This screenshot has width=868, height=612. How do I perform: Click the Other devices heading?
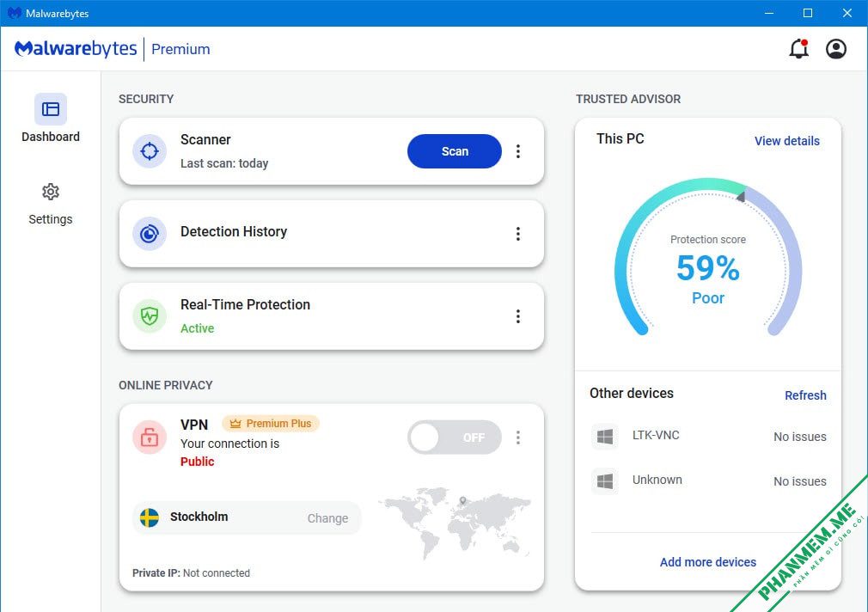[x=632, y=393]
